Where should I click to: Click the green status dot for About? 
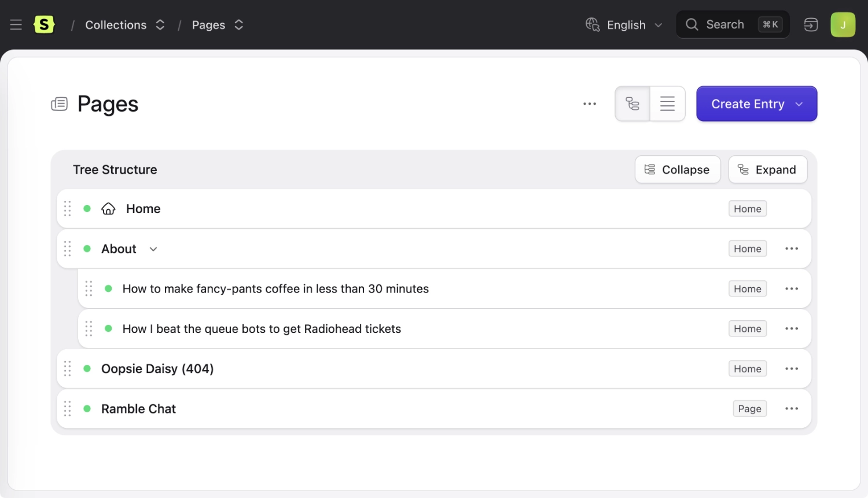[x=87, y=249]
